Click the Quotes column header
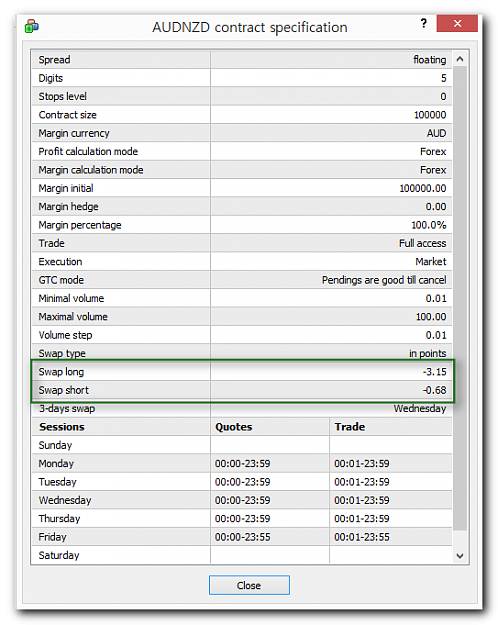Image resolution: width=498 pixels, height=625 pixels. [234, 426]
